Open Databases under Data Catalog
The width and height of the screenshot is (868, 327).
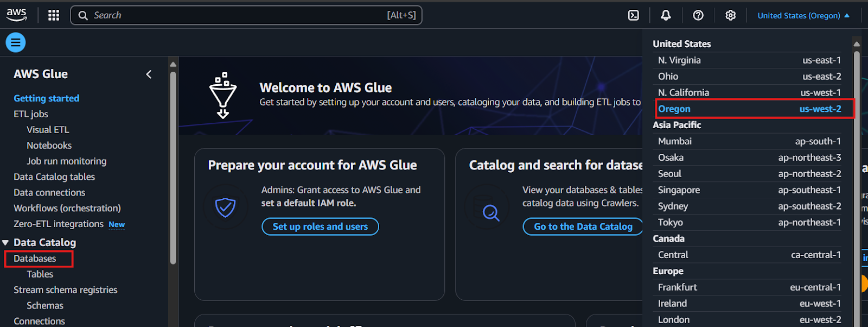[x=35, y=259]
